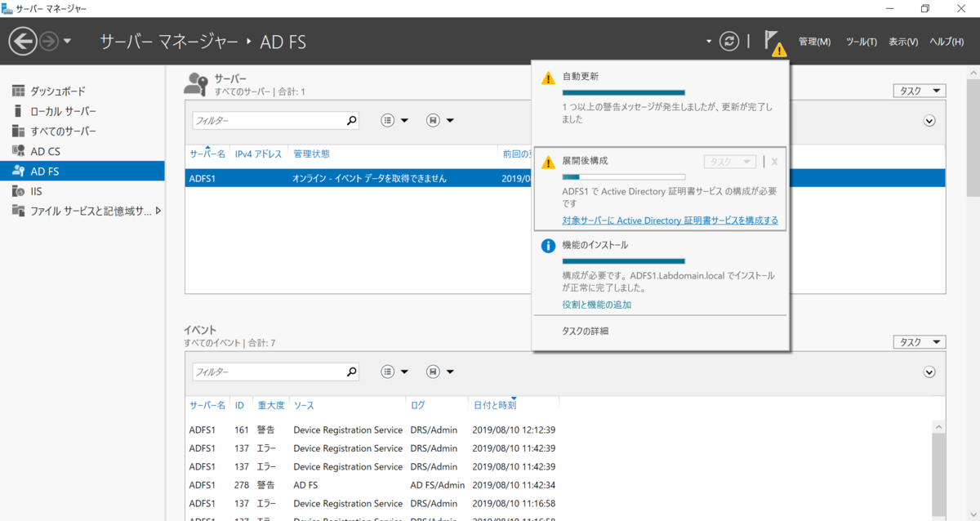Open servers list view options dropdown

coord(395,121)
